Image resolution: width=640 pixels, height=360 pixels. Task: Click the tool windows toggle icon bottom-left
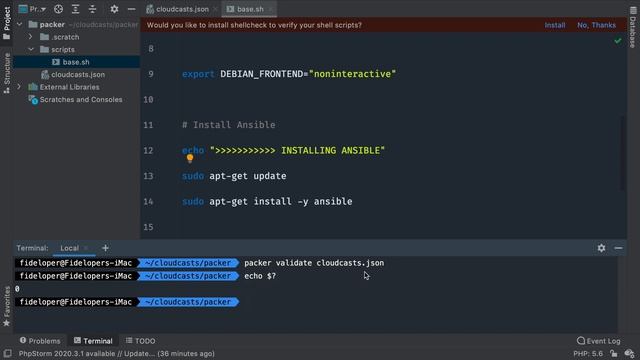[x=7, y=353]
